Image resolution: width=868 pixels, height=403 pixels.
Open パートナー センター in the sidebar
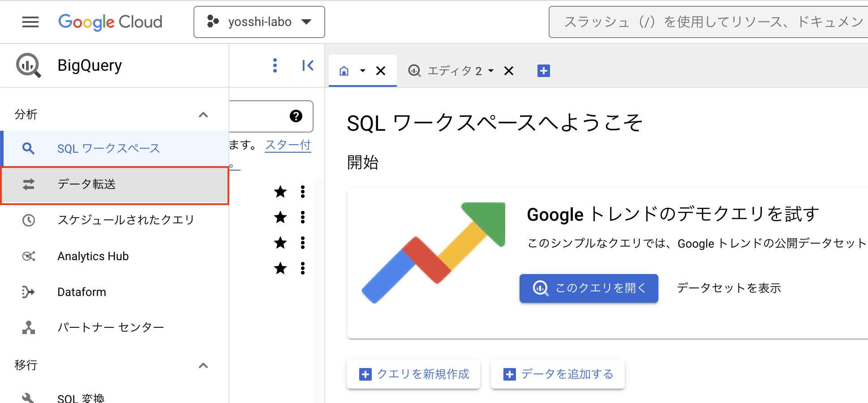111,327
